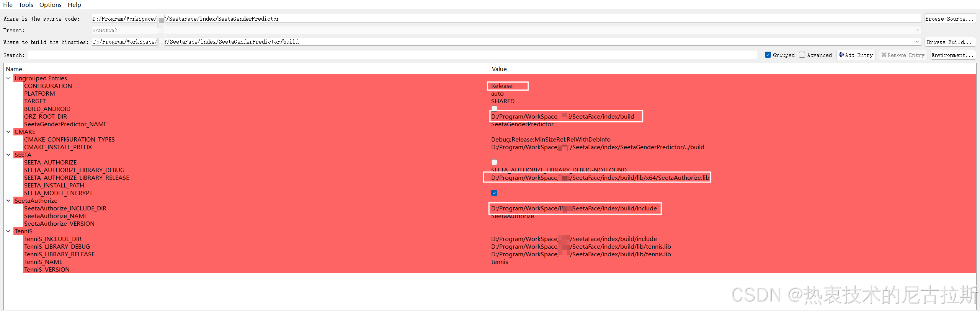Click the Search input field
The width and height of the screenshot is (980, 311).
[392, 55]
